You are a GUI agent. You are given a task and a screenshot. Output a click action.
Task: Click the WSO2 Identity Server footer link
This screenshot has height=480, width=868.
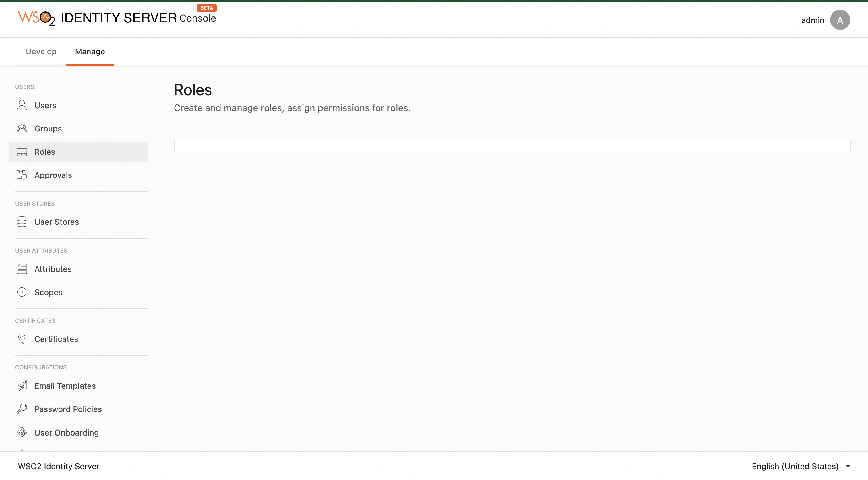58,466
